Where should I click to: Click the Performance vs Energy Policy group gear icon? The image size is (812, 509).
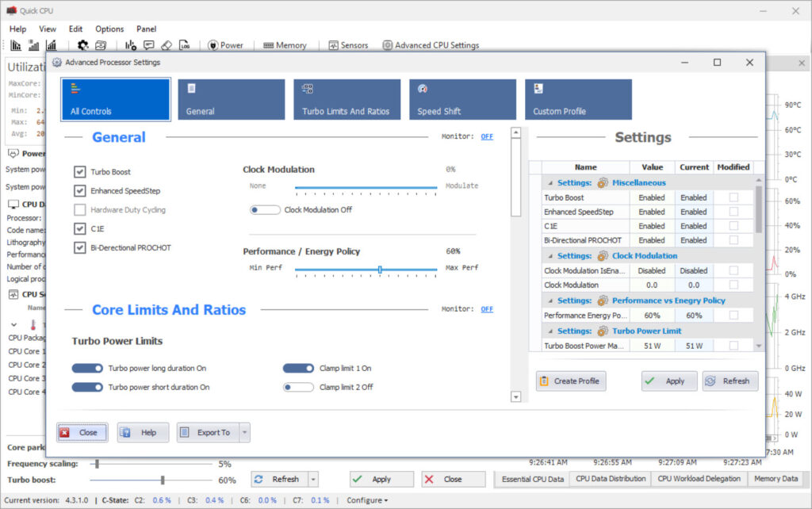[x=603, y=300]
